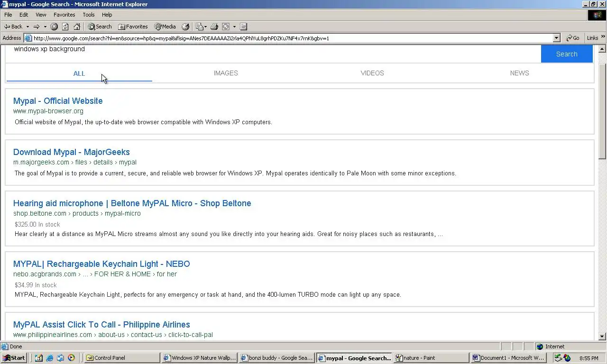The width and height of the screenshot is (607, 364).
Task: Open the Media pane from toolbar
Action: pyautogui.click(x=165, y=27)
